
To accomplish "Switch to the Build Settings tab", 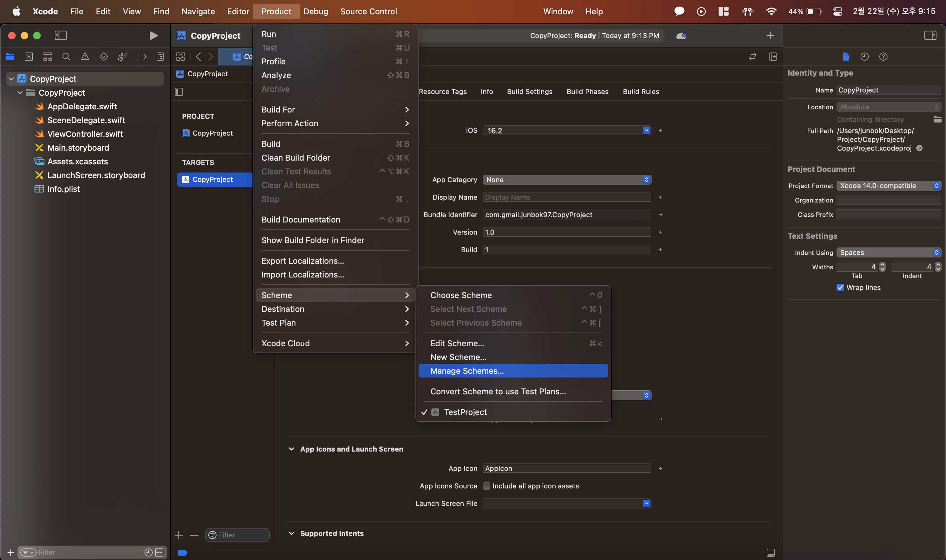I will pos(529,92).
